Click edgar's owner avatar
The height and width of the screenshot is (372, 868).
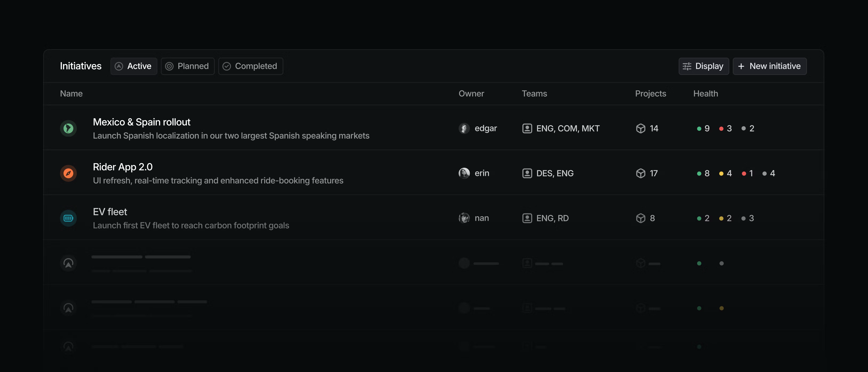(x=464, y=129)
